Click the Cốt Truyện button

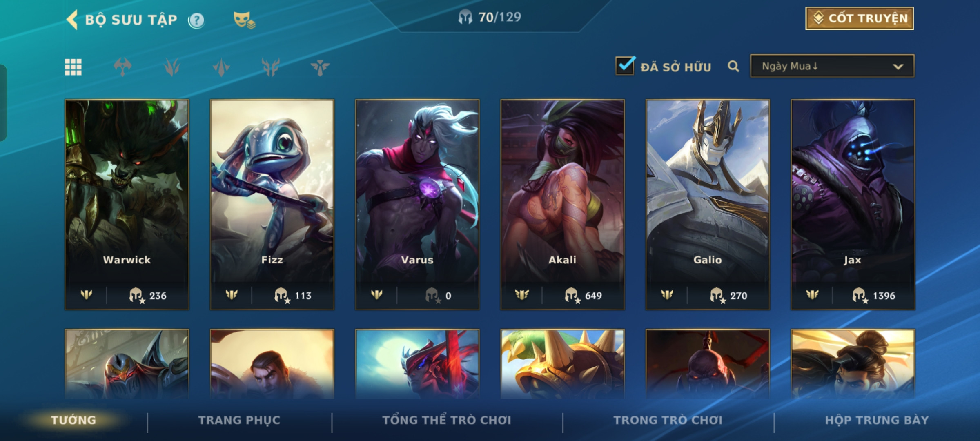[860, 18]
